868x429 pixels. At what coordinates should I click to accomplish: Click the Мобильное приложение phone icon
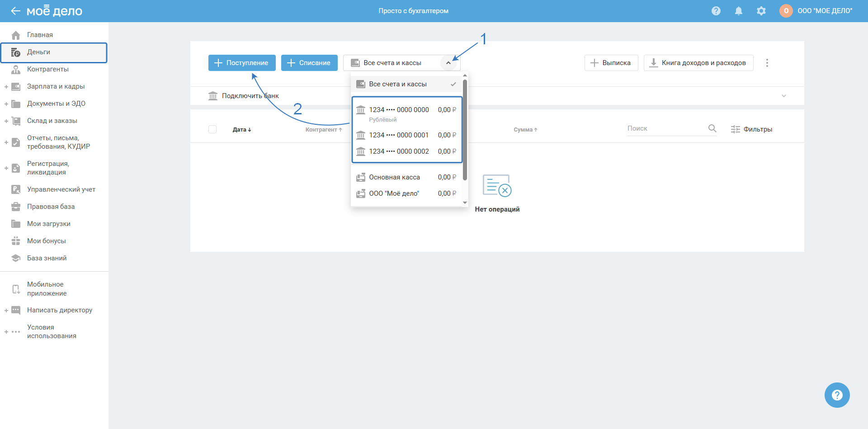[16, 289]
